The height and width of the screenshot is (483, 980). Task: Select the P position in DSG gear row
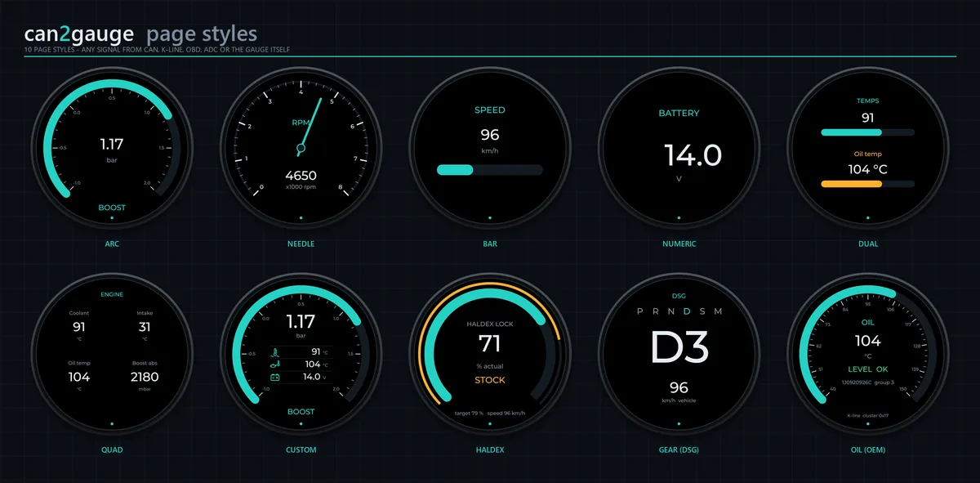coord(641,311)
